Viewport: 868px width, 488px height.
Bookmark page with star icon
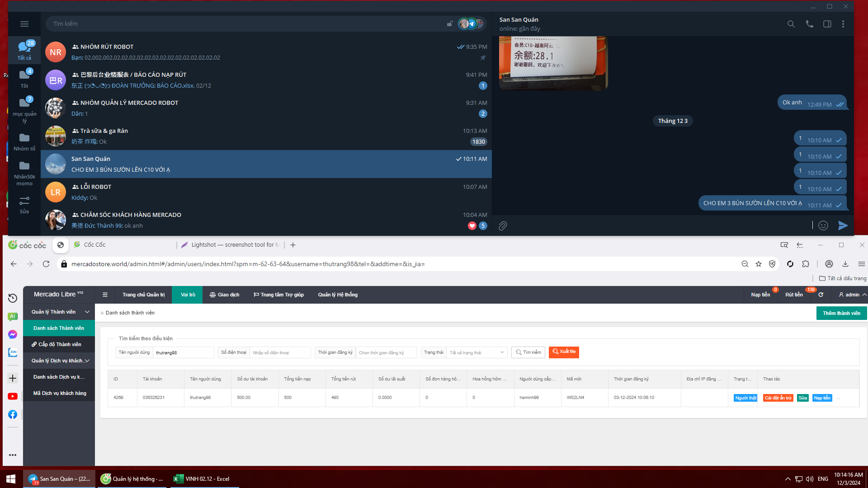[759, 264]
